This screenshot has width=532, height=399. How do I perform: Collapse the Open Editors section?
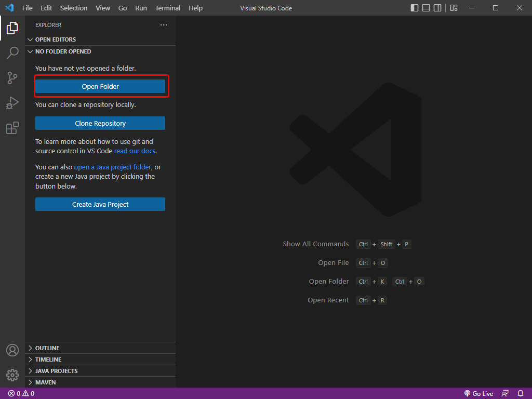click(x=100, y=39)
